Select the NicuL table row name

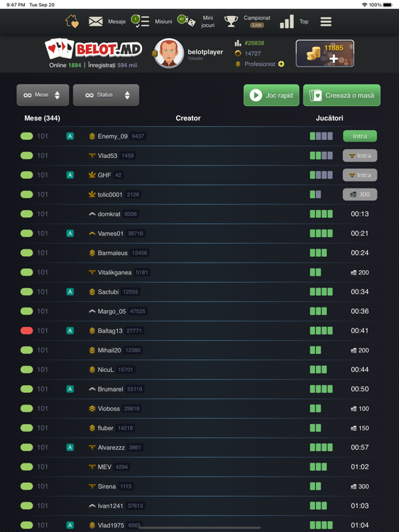coord(105,369)
